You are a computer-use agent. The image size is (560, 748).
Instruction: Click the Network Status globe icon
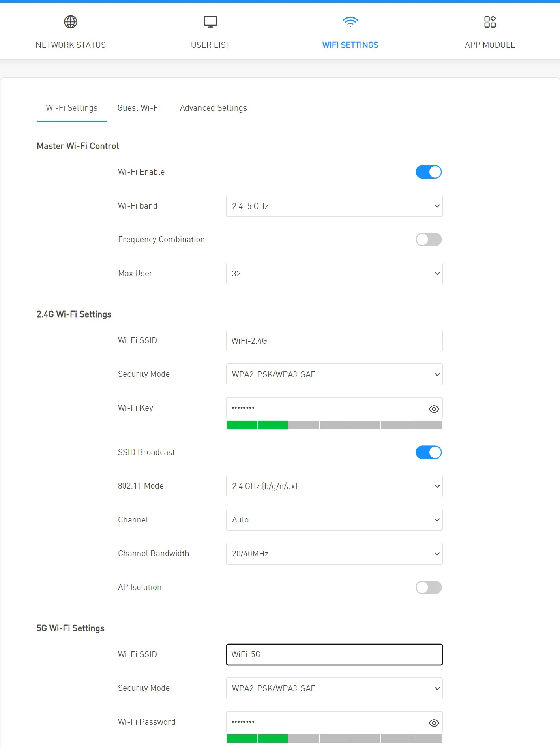71,22
